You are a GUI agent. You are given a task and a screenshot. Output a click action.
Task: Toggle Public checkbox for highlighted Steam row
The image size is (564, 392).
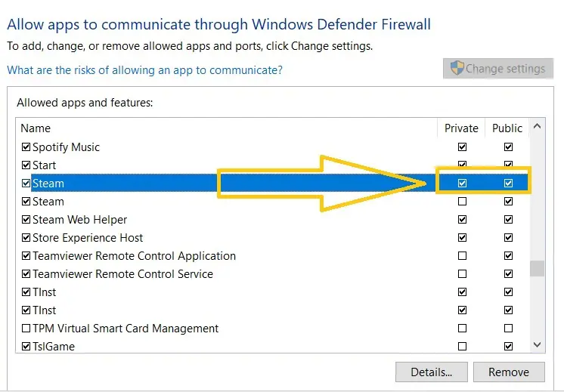508,184
